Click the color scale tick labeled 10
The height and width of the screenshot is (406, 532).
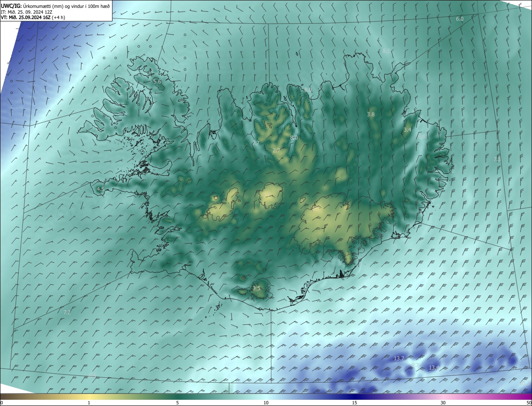(266, 403)
